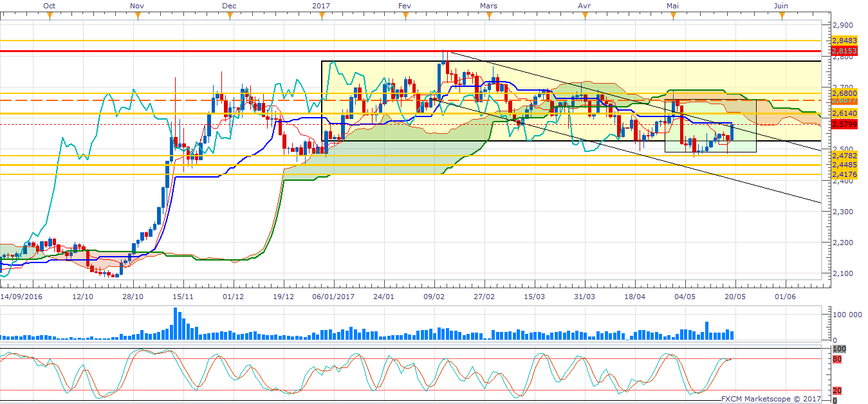868x404 pixels.
Task: Click the 14/09/2016 date label
Action: coord(23,297)
